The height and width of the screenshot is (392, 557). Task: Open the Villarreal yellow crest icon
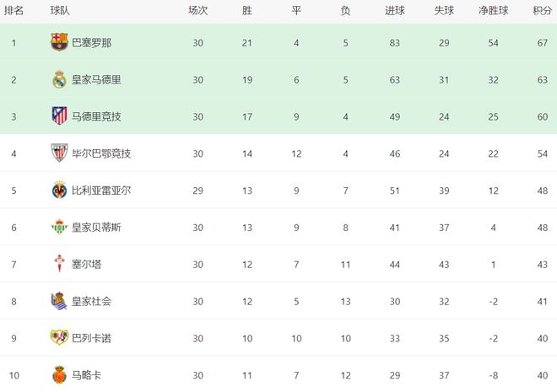click(x=59, y=190)
